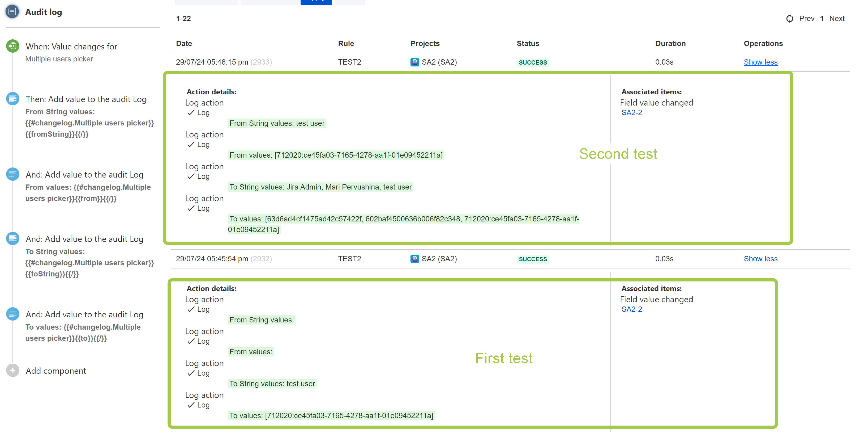Screen dimensions: 868x433
Task: Click the SA2 project avatar in first row
Action: pos(414,62)
